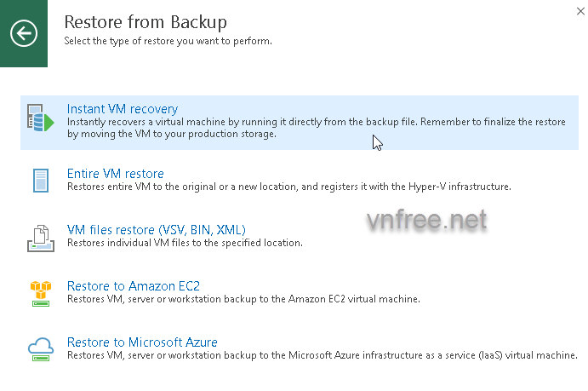Click the 'Restores entire VM to the original' description
588x391 pixels.
[x=289, y=187]
